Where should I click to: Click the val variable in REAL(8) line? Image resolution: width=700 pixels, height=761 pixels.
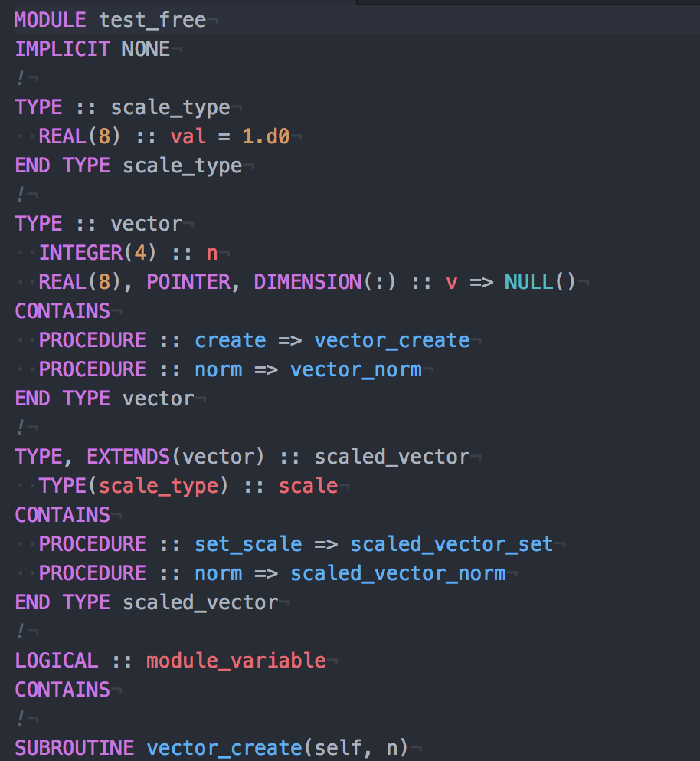(188, 136)
